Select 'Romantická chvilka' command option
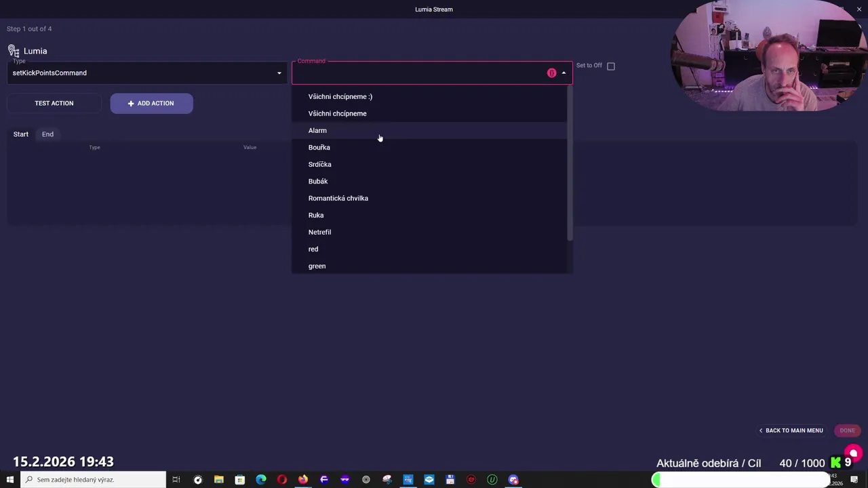Image resolution: width=868 pixels, height=488 pixels. point(430,198)
